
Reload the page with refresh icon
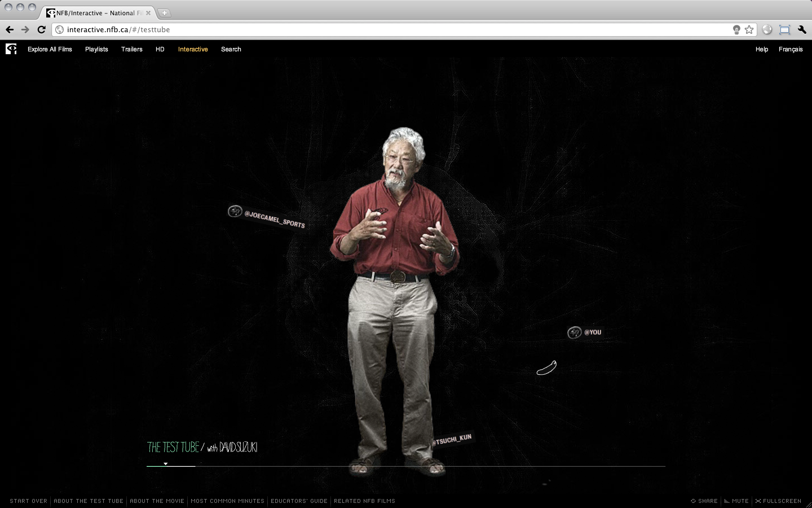point(41,29)
